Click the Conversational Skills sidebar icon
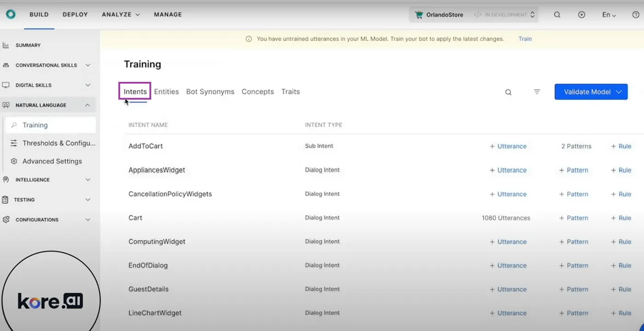 6,65
